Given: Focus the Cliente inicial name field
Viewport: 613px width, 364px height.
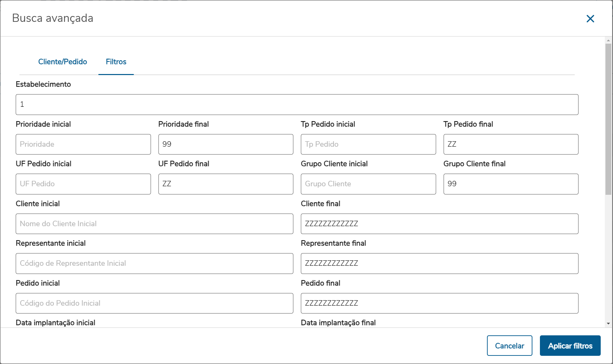Looking at the screenshot, I should tap(154, 224).
